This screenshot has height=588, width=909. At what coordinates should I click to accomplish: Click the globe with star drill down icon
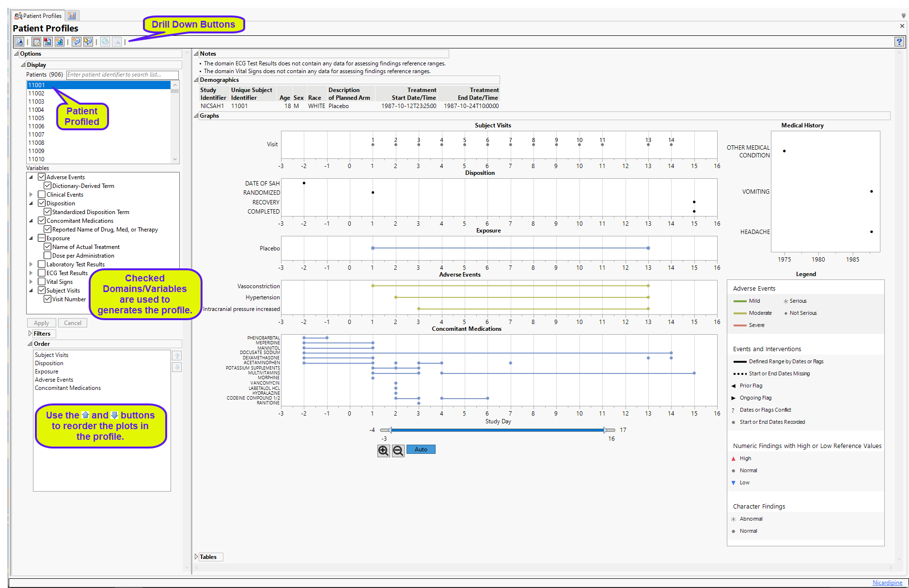click(x=59, y=42)
